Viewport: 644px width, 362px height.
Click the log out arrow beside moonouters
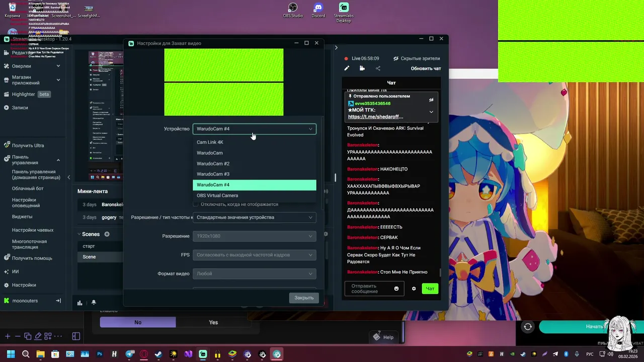point(58,301)
